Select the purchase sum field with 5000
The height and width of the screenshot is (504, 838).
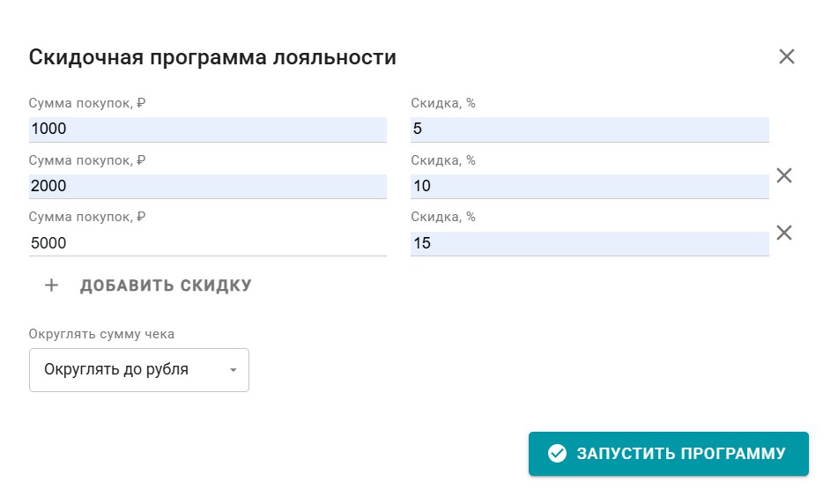point(207,243)
